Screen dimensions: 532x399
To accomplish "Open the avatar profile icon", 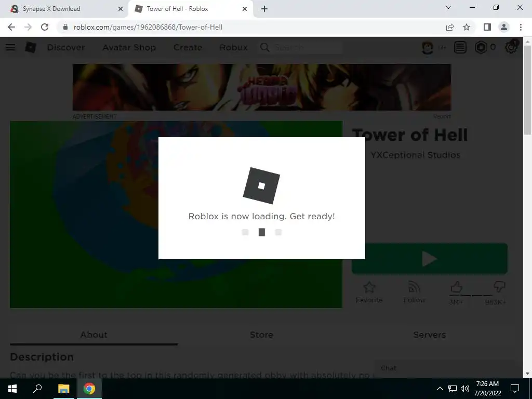I will 427,47.
